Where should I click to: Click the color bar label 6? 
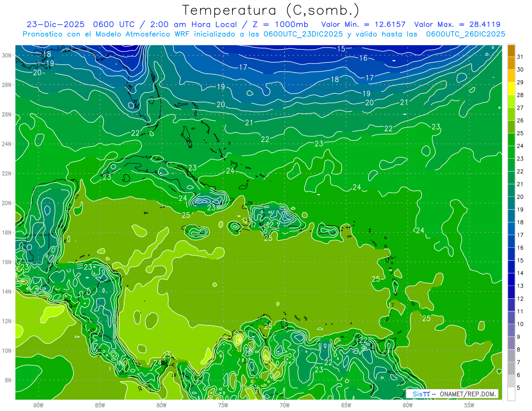[x=519, y=375]
